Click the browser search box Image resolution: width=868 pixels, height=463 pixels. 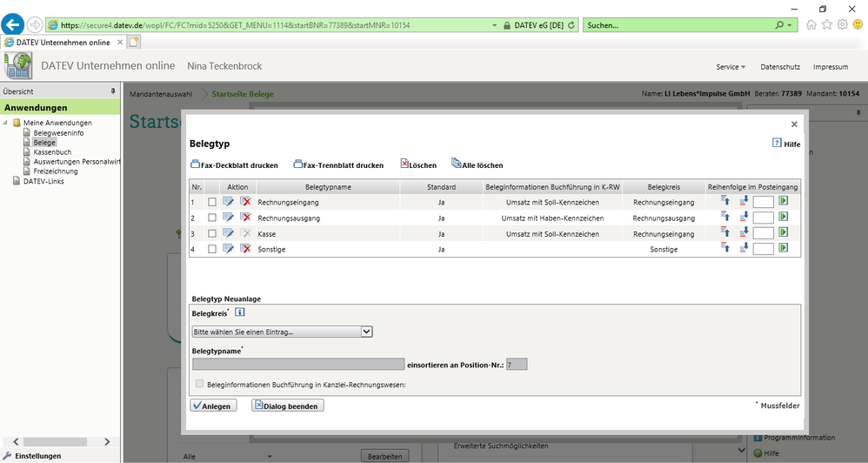tap(680, 25)
